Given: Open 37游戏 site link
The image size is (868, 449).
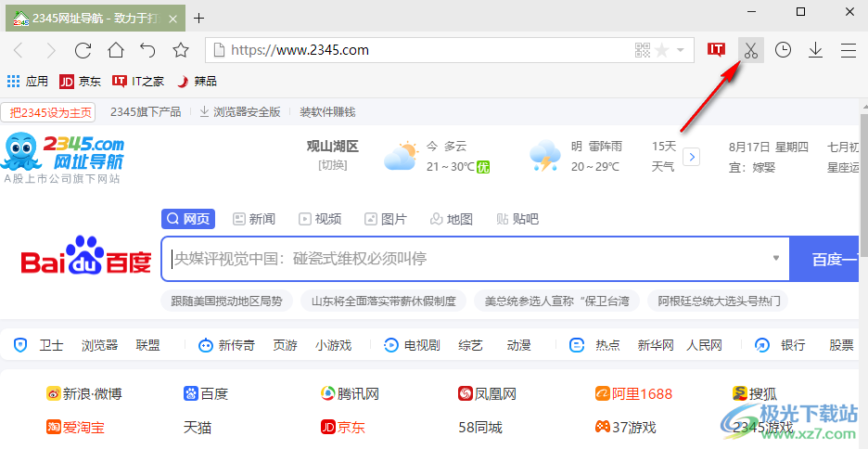Looking at the screenshot, I should point(626,427).
